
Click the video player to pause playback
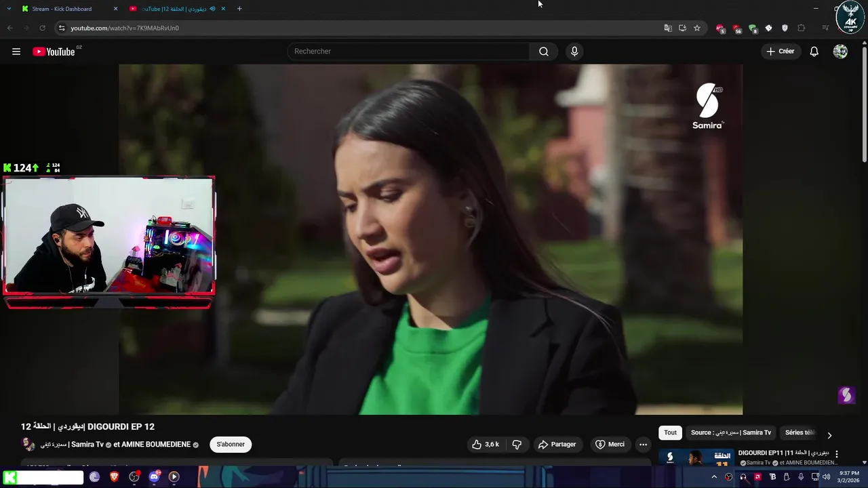[x=431, y=239]
